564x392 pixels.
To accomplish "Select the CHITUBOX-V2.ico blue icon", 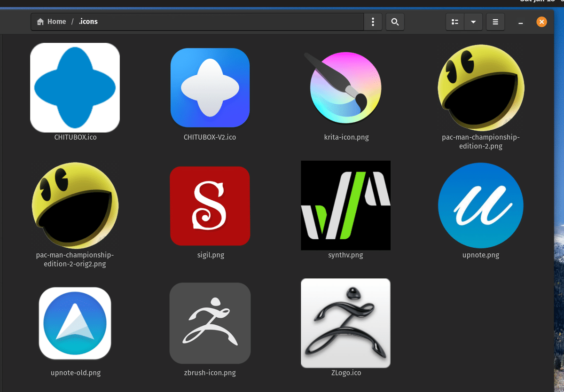I will pos(210,87).
